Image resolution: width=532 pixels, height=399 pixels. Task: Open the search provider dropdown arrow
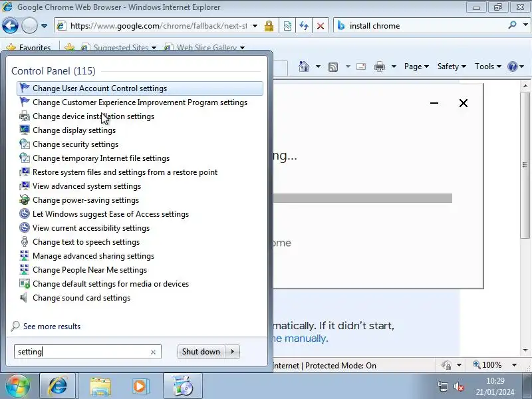click(525, 25)
